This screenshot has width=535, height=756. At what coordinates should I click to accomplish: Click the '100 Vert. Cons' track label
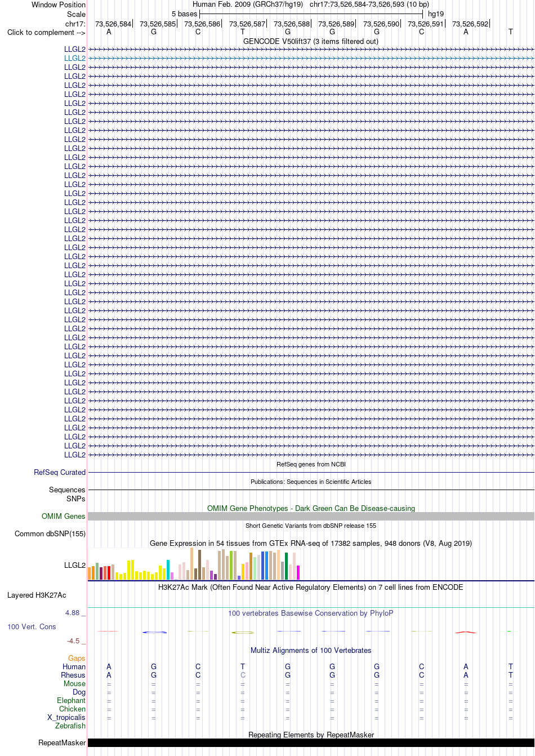click(x=32, y=626)
